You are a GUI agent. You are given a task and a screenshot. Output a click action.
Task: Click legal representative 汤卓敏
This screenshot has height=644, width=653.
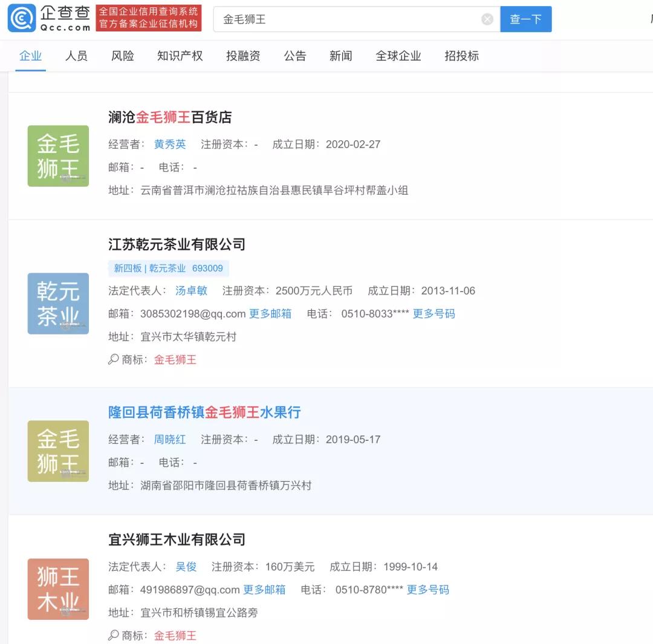(x=191, y=291)
